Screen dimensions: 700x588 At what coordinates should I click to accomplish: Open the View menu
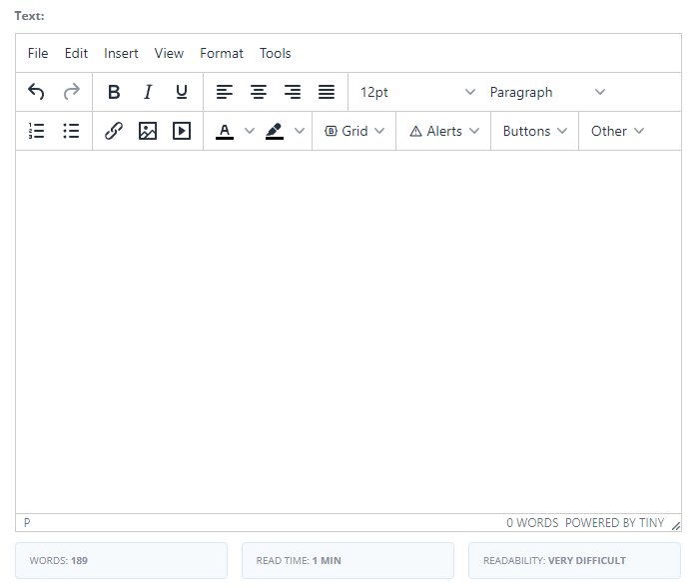[x=169, y=53]
